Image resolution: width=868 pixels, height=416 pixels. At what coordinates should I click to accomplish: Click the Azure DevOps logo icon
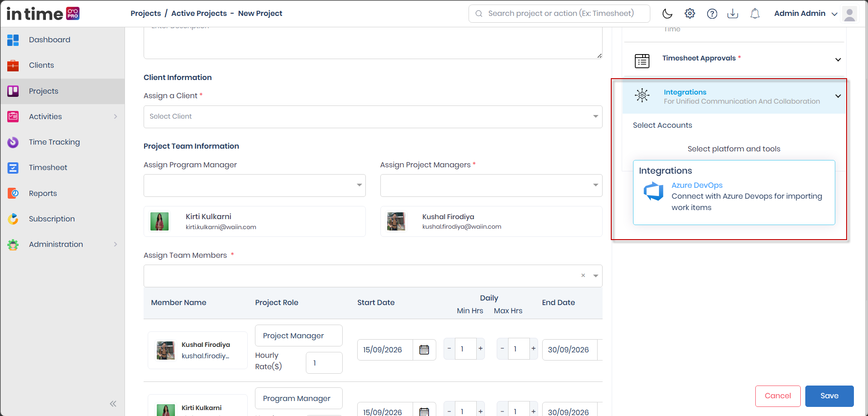coord(653,191)
